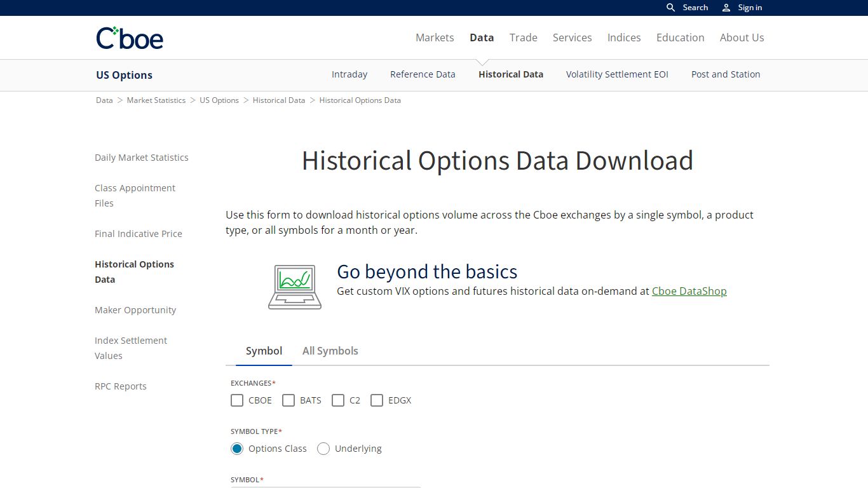The height and width of the screenshot is (488, 868).
Task: Click the Sign in person icon
Action: 726,8
